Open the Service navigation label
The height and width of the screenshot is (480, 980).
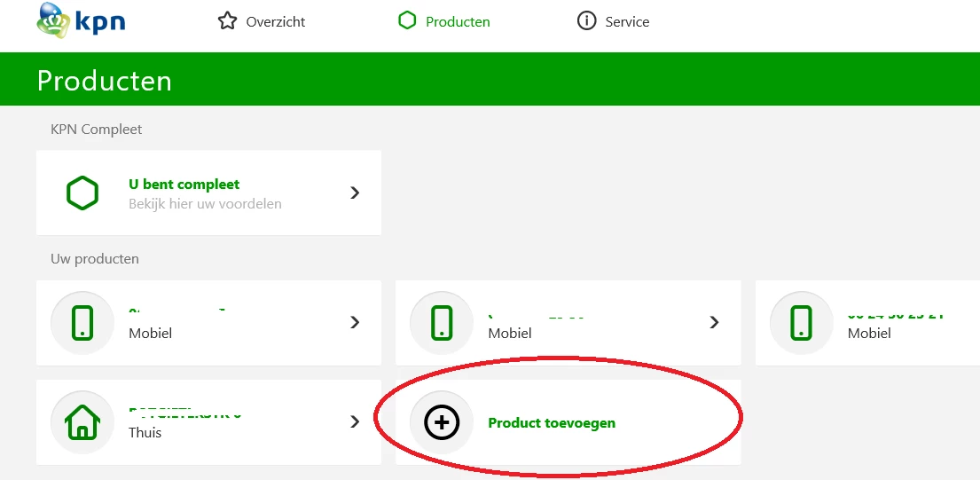[x=628, y=22]
